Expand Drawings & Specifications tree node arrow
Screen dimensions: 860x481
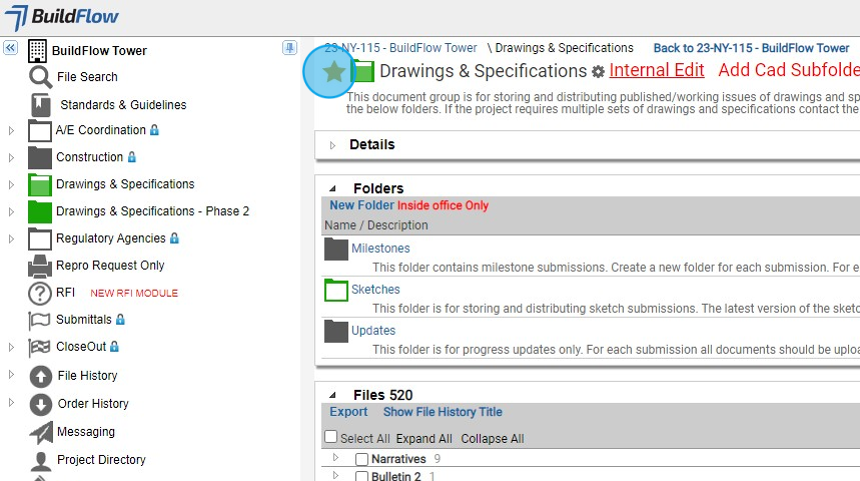tap(11, 185)
